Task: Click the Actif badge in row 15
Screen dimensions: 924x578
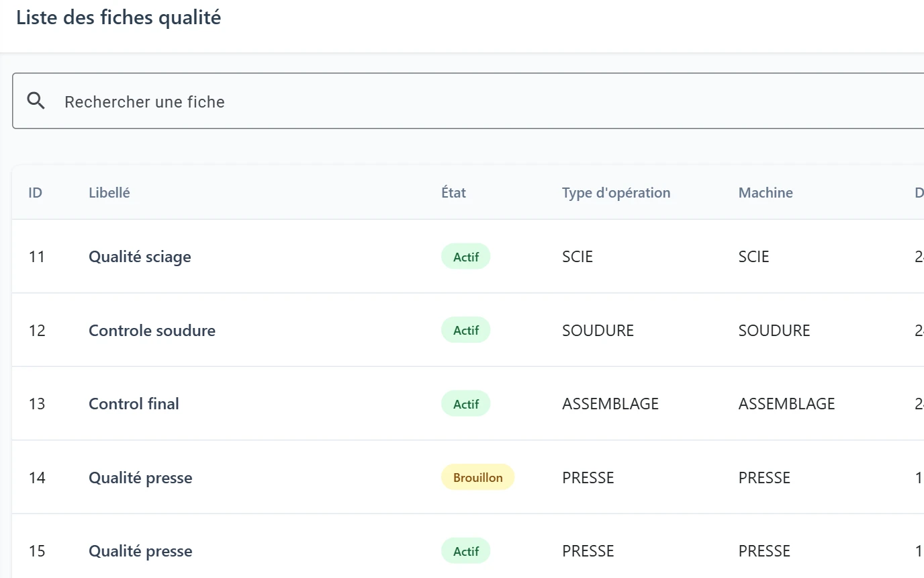Action: pyautogui.click(x=466, y=551)
